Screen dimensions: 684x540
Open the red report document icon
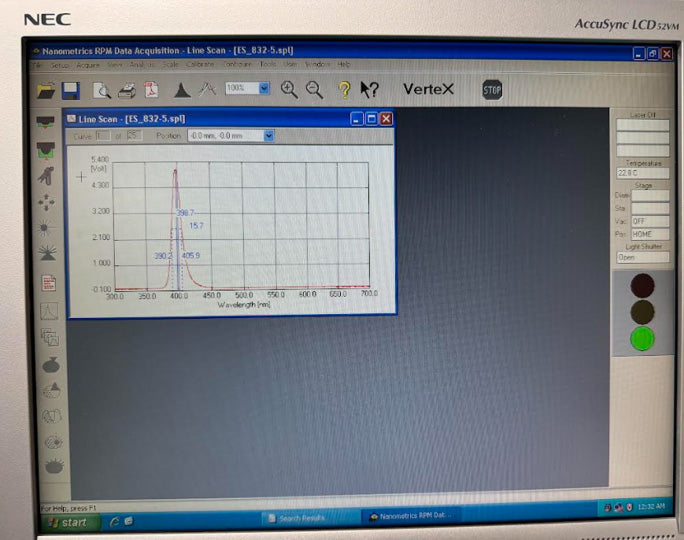coord(48,283)
